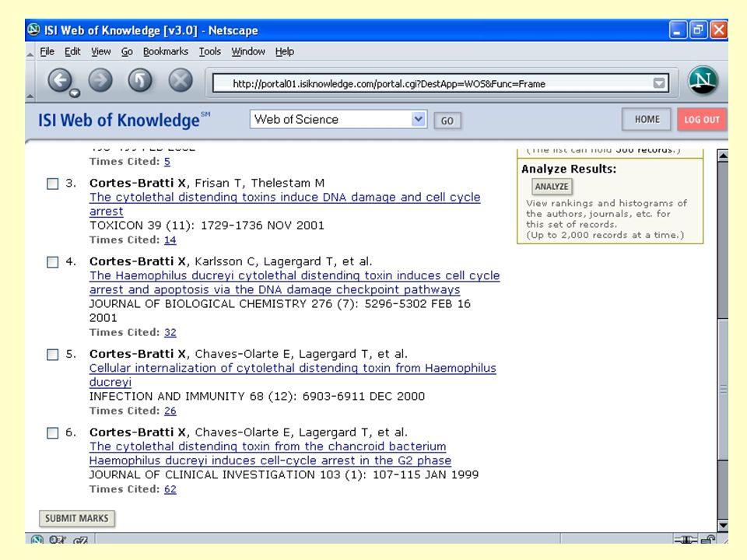Open Mail from the status bar component icon

57,540
